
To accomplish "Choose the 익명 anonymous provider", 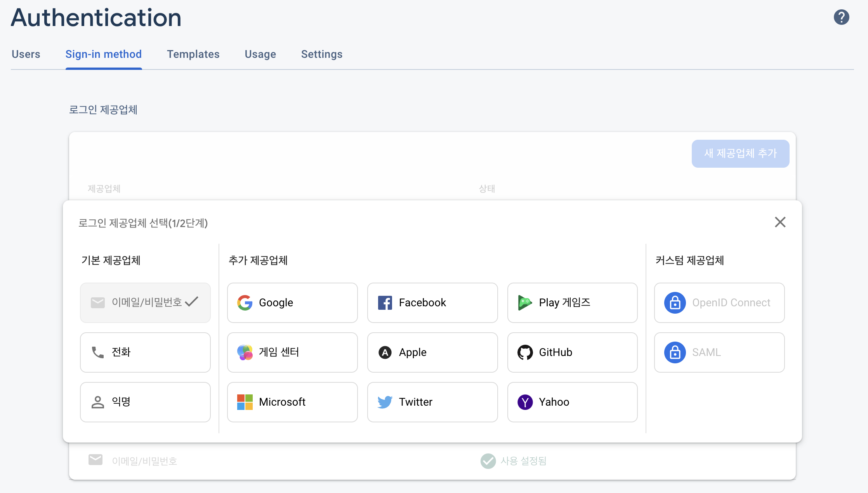I will (x=145, y=402).
